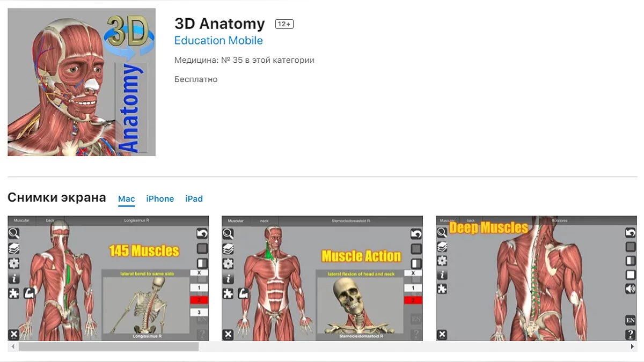
Task: Click gear settings icon in second screenshot
Action: click(x=228, y=263)
